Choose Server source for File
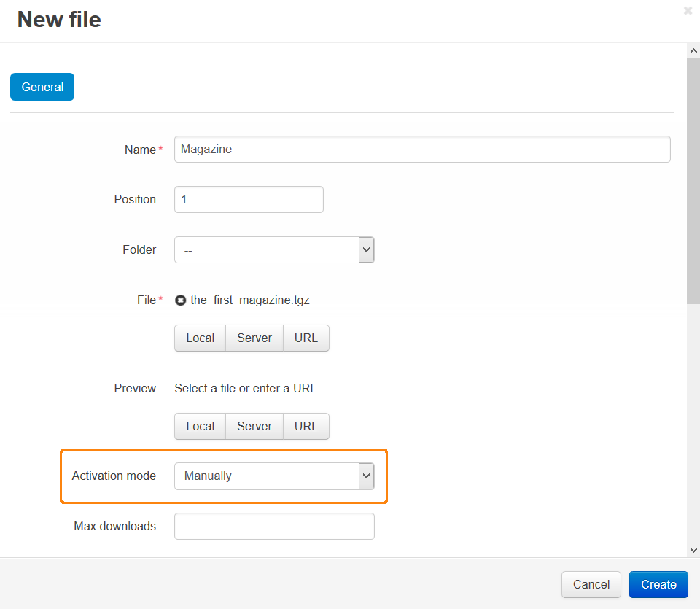Viewport: 700px width, 609px height. [x=254, y=338]
